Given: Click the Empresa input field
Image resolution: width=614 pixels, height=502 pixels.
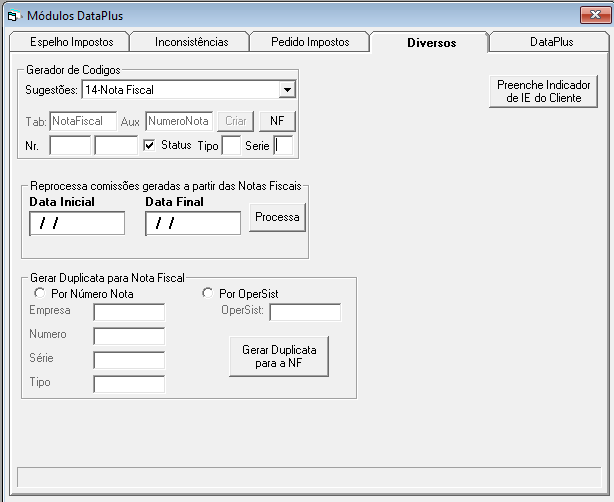Looking at the screenshot, I should coord(129,312).
